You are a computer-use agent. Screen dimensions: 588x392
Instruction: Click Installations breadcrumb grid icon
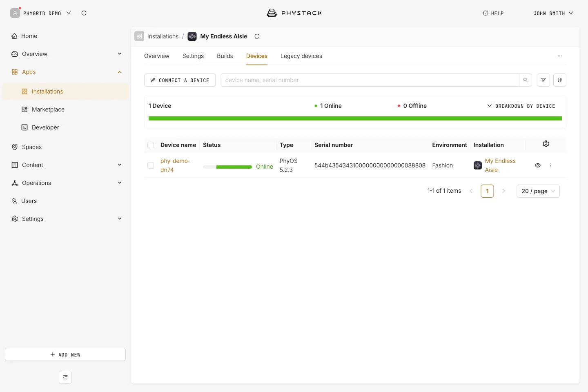(x=139, y=36)
